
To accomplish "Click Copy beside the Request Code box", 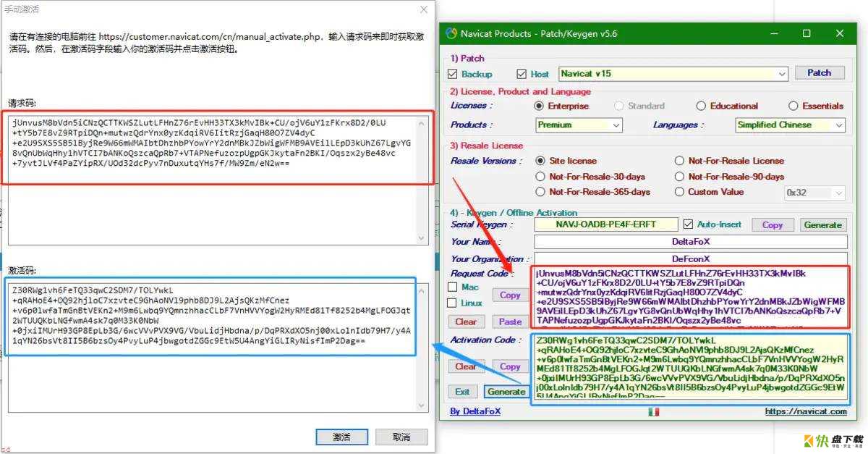I will coord(510,295).
